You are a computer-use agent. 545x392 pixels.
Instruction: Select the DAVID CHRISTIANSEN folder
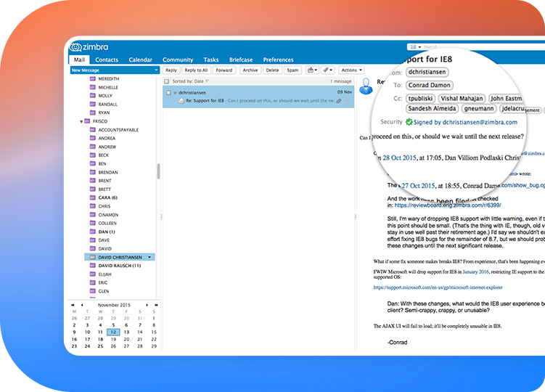120,257
